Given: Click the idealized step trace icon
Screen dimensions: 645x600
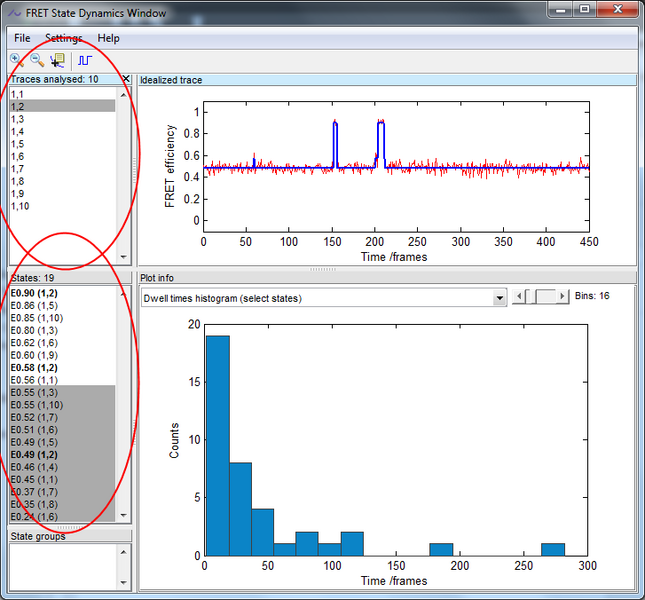Looking at the screenshot, I should 84,61.
